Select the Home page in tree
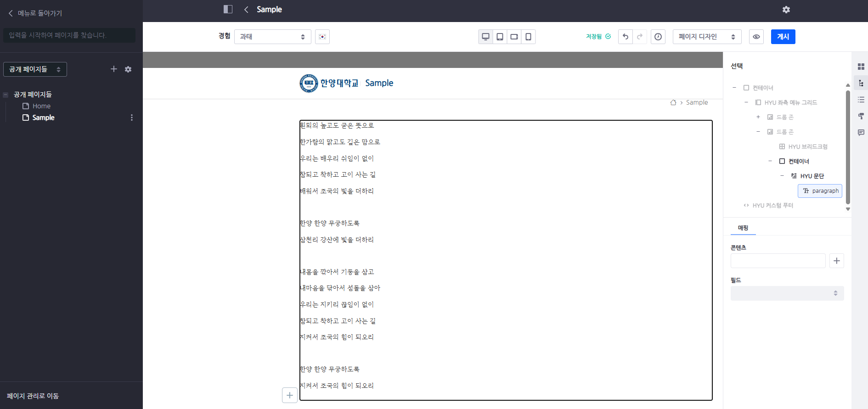Viewport: 868px width, 409px height. [41, 106]
